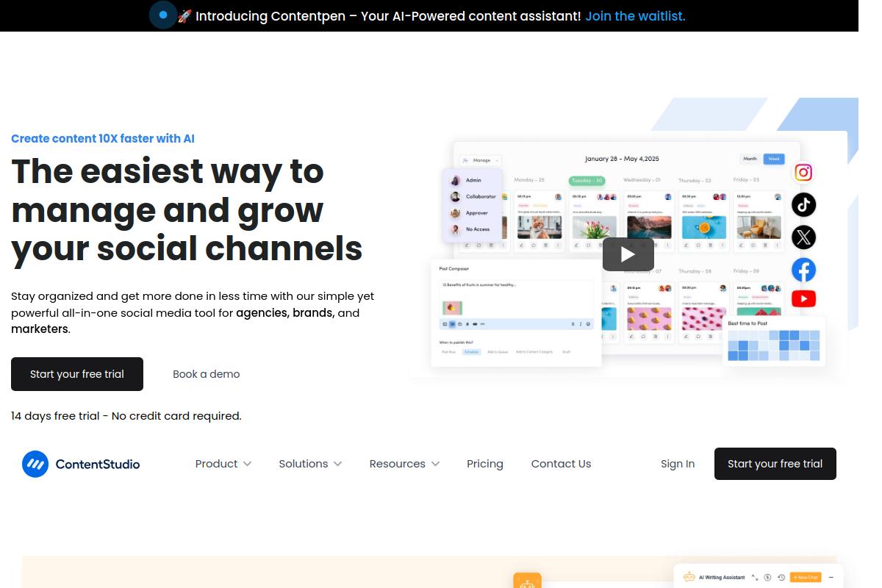Click the ContentStudio logo in the navbar
Image resolution: width=882 pixels, height=588 pixels.
coord(81,464)
